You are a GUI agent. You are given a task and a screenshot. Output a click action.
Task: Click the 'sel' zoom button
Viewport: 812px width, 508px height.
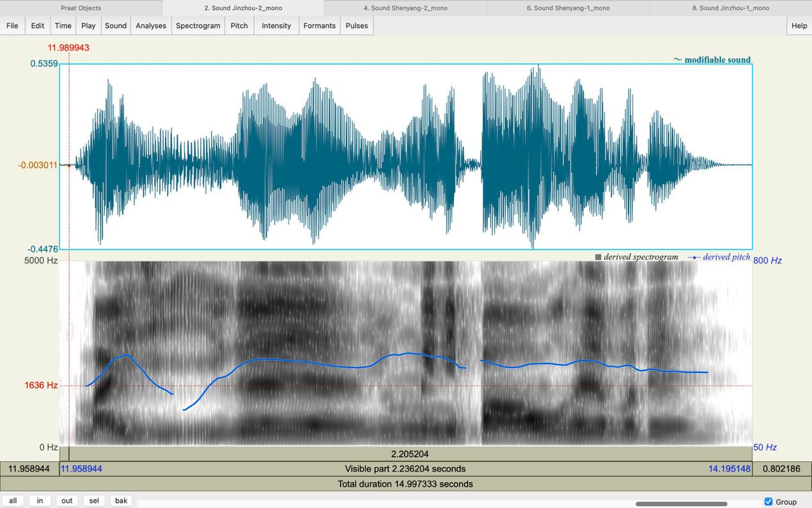[x=94, y=501]
